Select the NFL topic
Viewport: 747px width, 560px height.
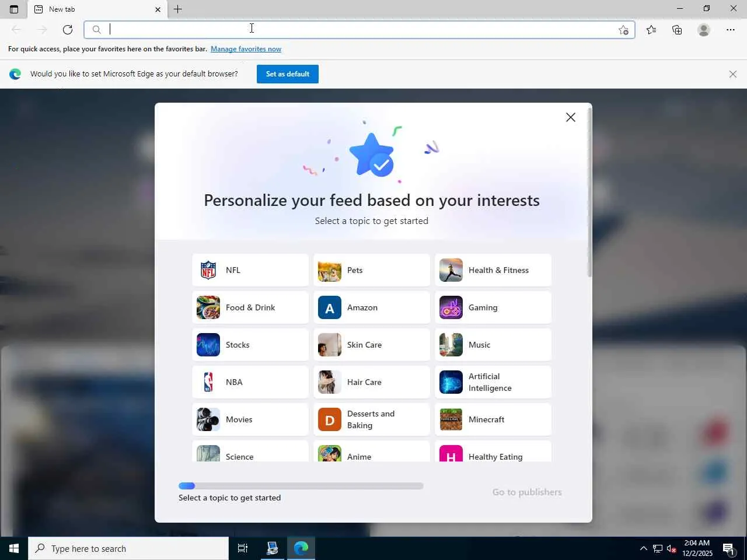(250, 270)
